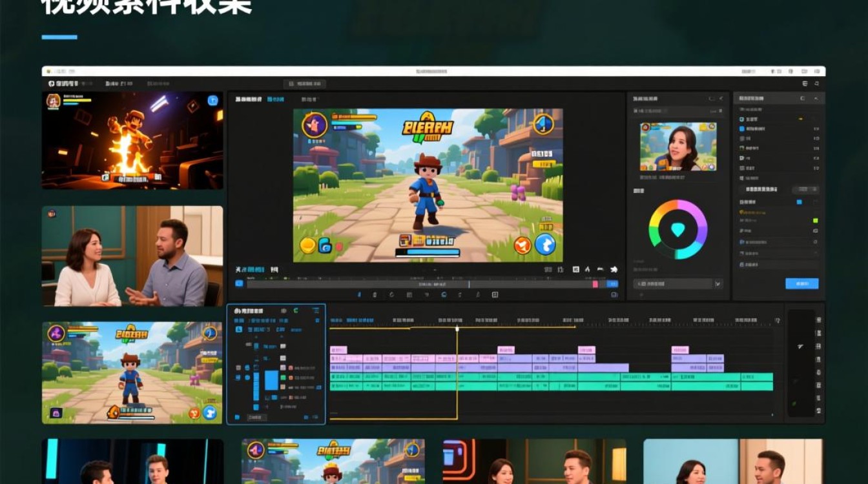
Task: Select the pink clip at the timeline's far right
Action: (679, 350)
